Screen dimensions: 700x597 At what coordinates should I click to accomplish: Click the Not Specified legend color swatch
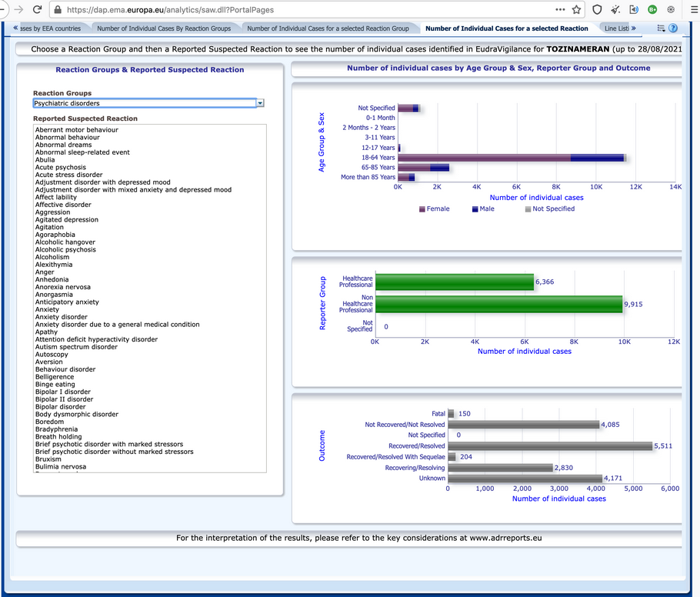click(528, 209)
